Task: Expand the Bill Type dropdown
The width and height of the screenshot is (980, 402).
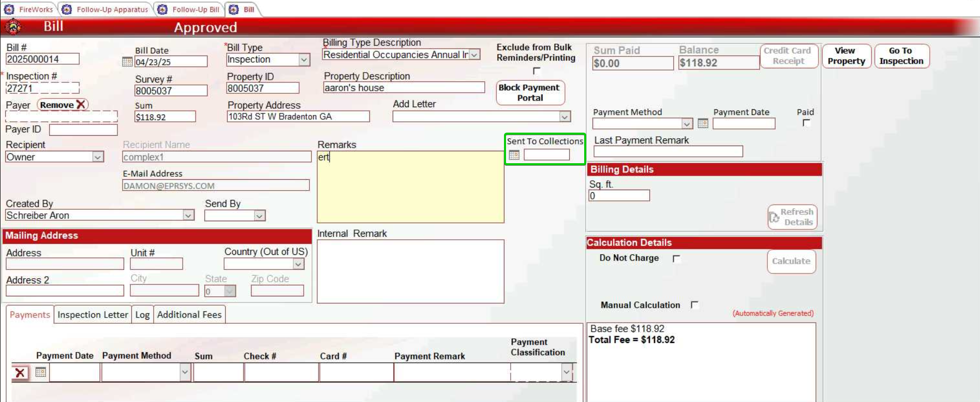Action: [x=304, y=60]
